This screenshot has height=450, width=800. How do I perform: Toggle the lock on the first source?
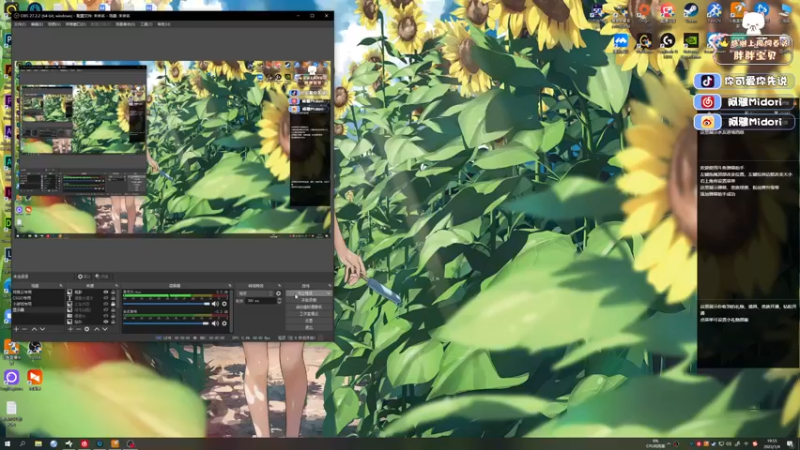pos(113,292)
